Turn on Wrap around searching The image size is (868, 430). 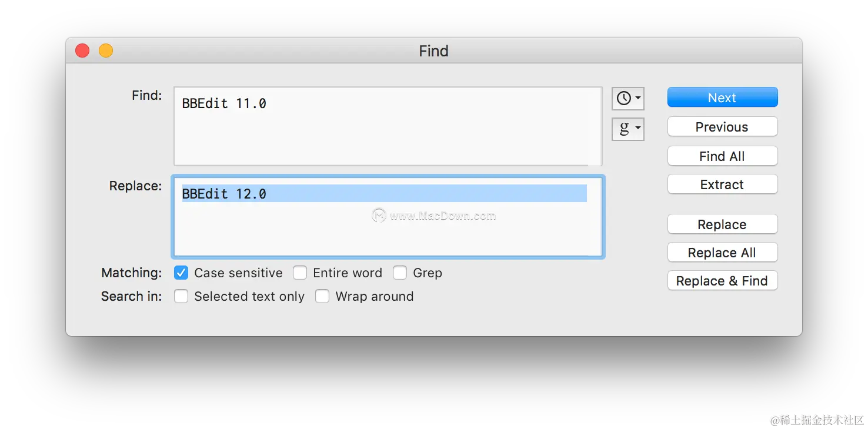[x=322, y=296]
